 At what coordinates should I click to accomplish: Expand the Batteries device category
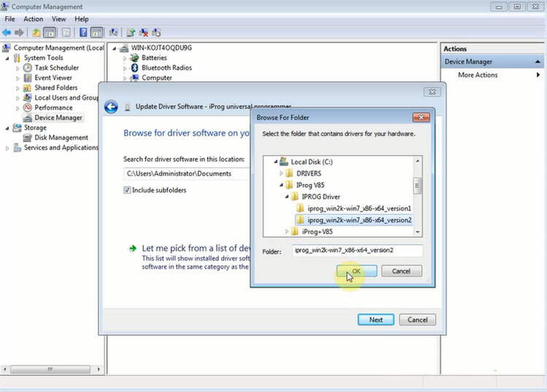click(x=125, y=58)
